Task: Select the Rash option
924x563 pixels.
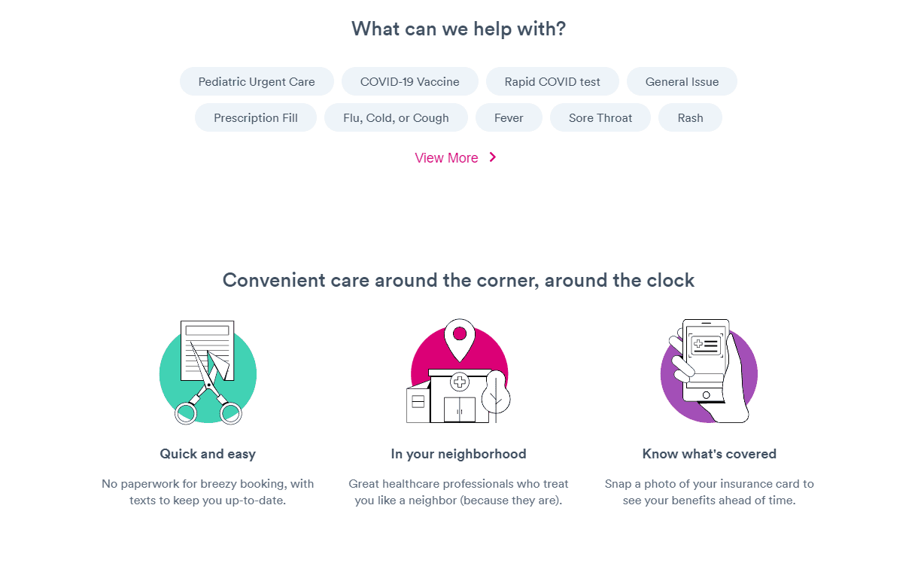Action: 690,118
